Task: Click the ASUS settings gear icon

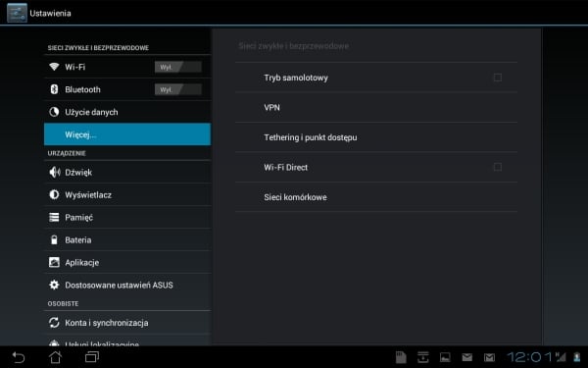Action: point(54,285)
